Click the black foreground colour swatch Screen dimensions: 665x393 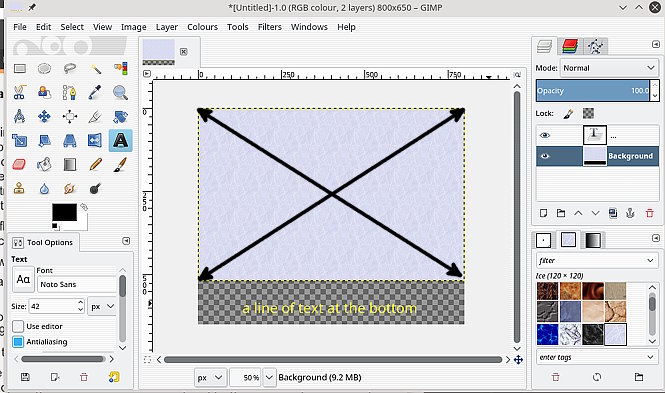point(64,212)
